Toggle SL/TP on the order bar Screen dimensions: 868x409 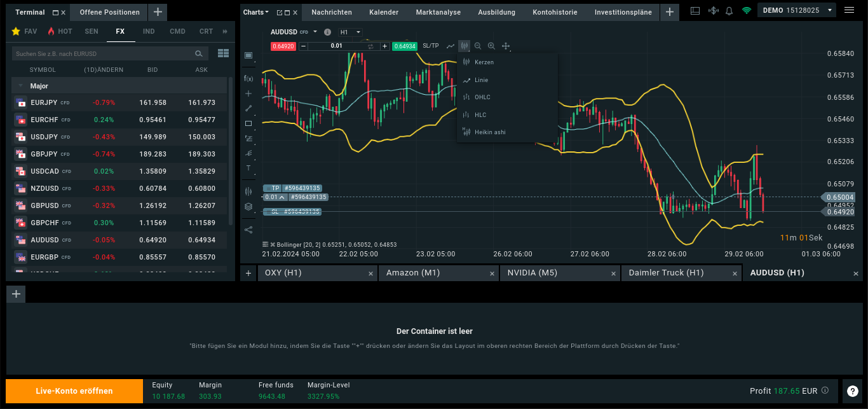click(431, 46)
